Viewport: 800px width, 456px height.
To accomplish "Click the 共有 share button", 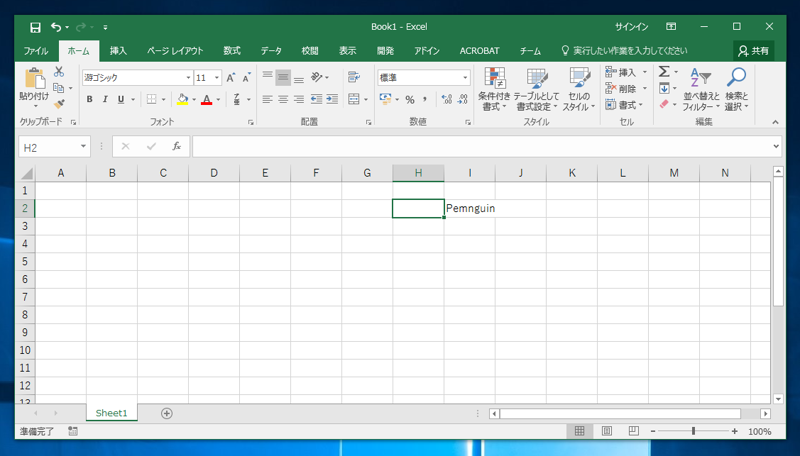I will 754,50.
